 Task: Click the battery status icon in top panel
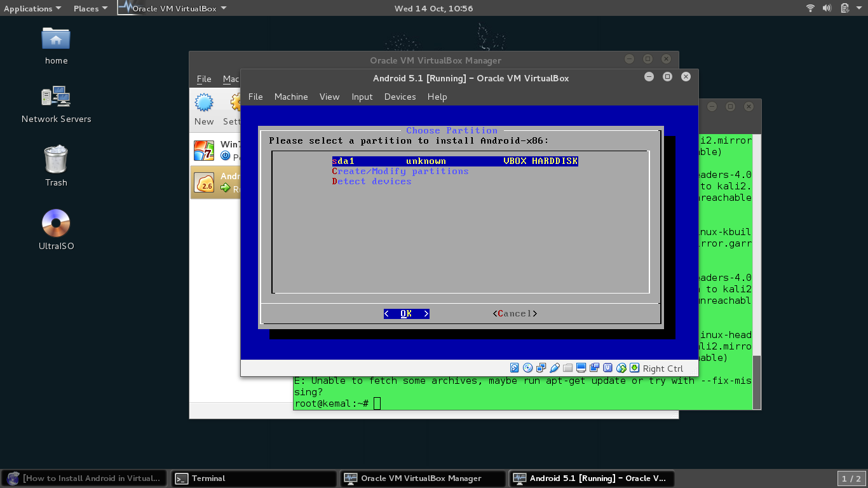click(x=844, y=8)
